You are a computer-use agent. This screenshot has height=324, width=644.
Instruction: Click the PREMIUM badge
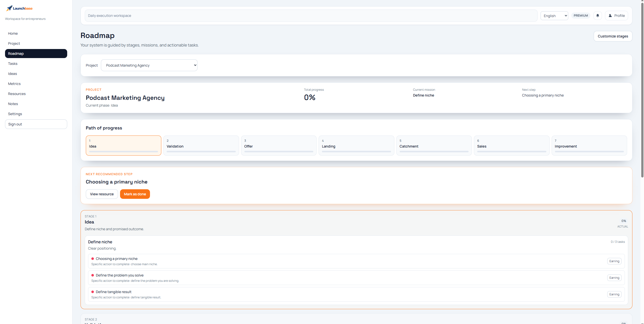581,16
